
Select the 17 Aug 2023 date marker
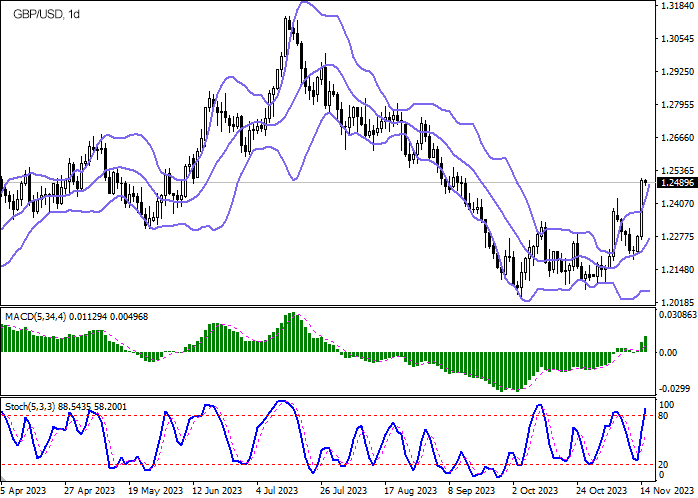[x=408, y=491]
